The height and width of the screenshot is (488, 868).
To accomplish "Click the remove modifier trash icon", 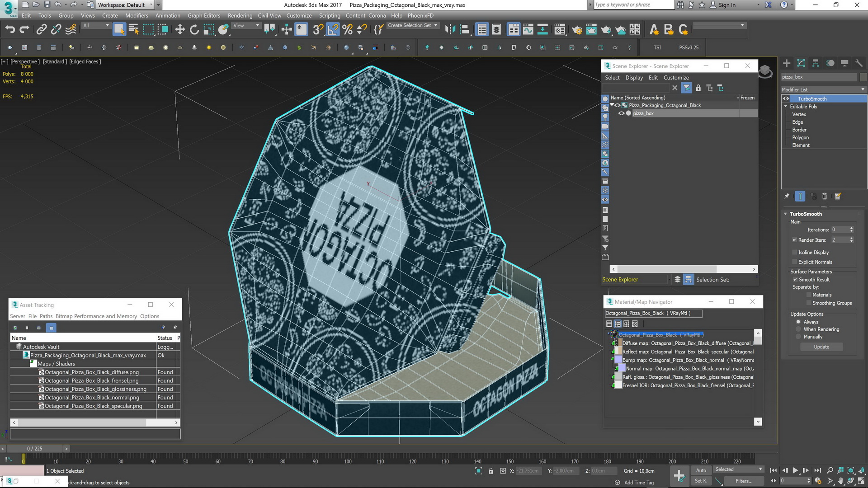I will [x=824, y=196].
